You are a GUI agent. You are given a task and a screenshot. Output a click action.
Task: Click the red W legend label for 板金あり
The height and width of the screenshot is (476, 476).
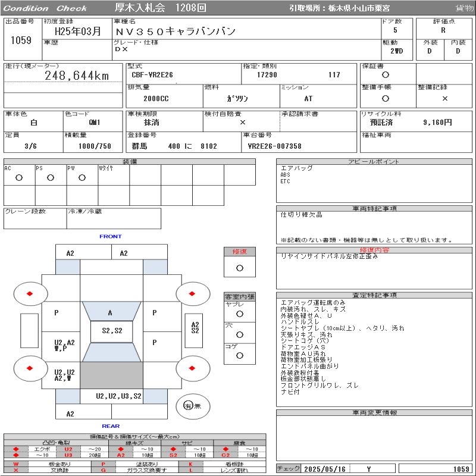click(x=16, y=464)
